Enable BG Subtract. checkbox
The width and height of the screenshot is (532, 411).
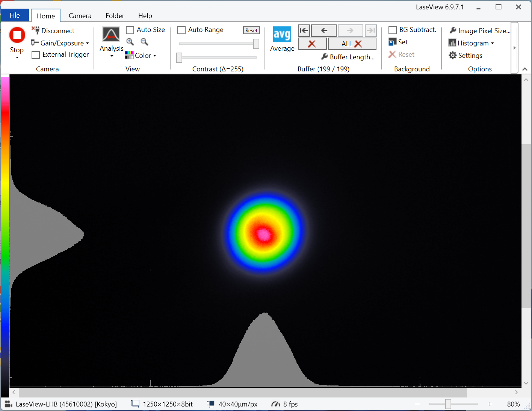click(x=393, y=30)
